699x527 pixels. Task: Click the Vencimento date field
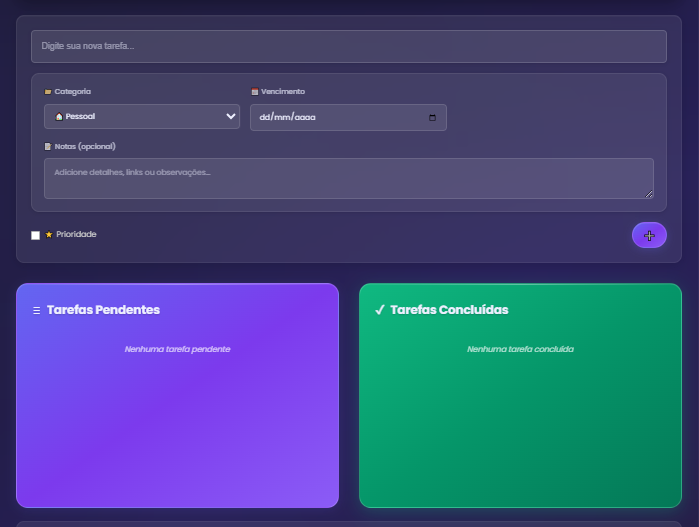[x=348, y=117]
